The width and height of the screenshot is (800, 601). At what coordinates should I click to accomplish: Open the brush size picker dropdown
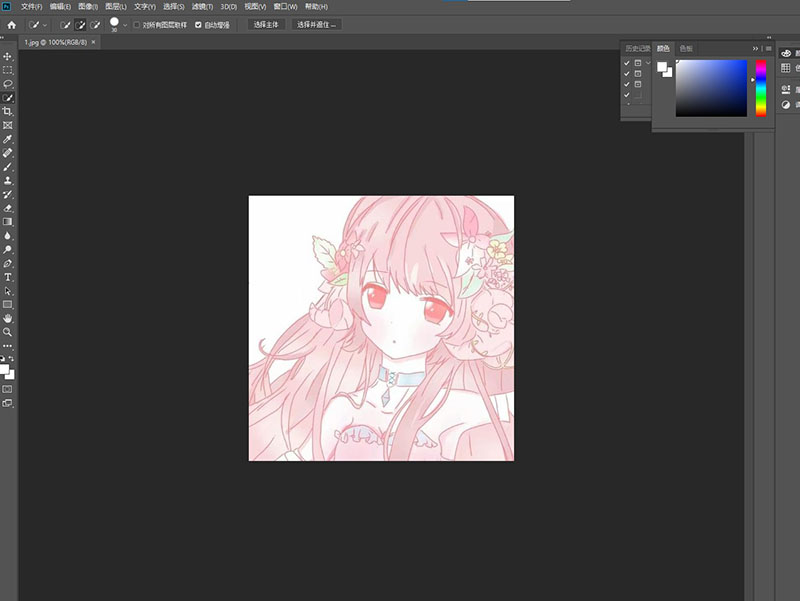(x=125, y=24)
